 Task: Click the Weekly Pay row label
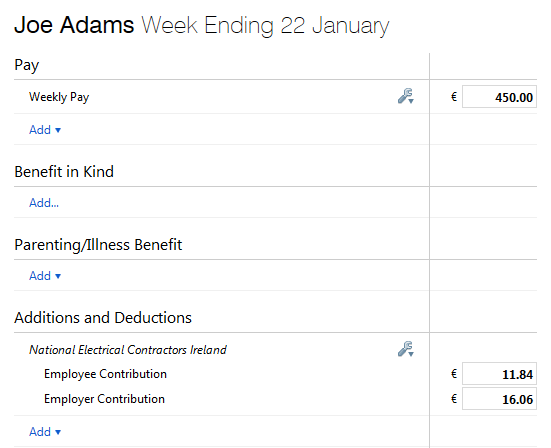(59, 97)
